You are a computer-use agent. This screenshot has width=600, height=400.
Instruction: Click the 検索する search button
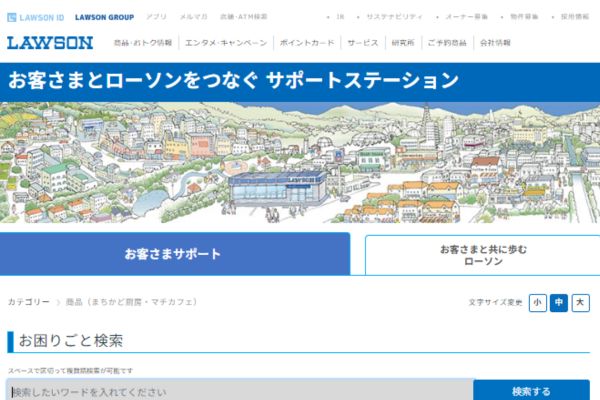(x=531, y=391)
